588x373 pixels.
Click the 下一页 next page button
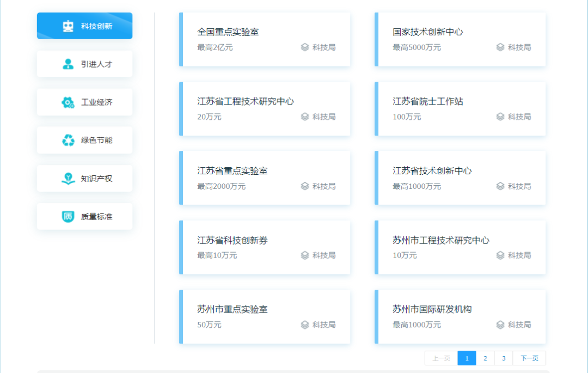tap(529, 358)
